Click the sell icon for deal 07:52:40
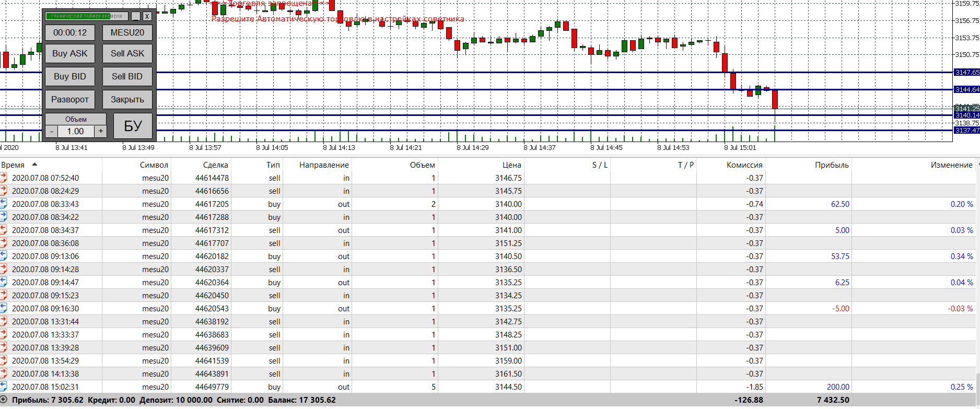This screenshot has width=980, height=409. (4, 178)
